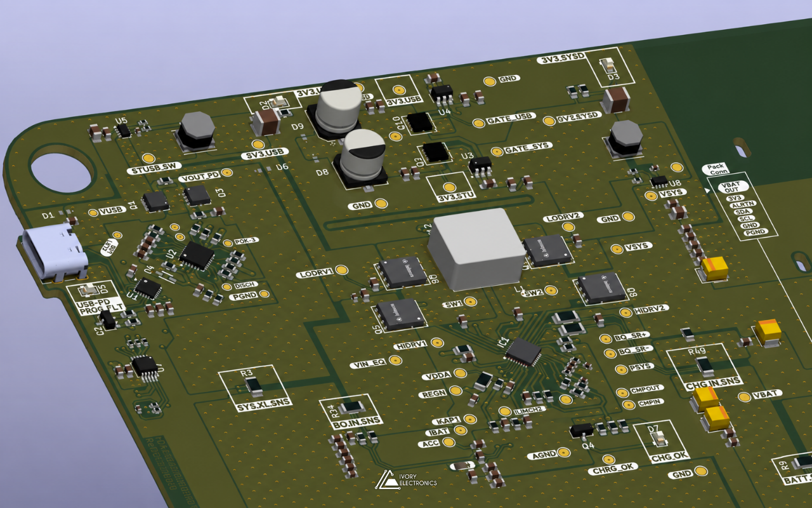Click the IBAT label
The image size is (812, 508).
(438, 432)
